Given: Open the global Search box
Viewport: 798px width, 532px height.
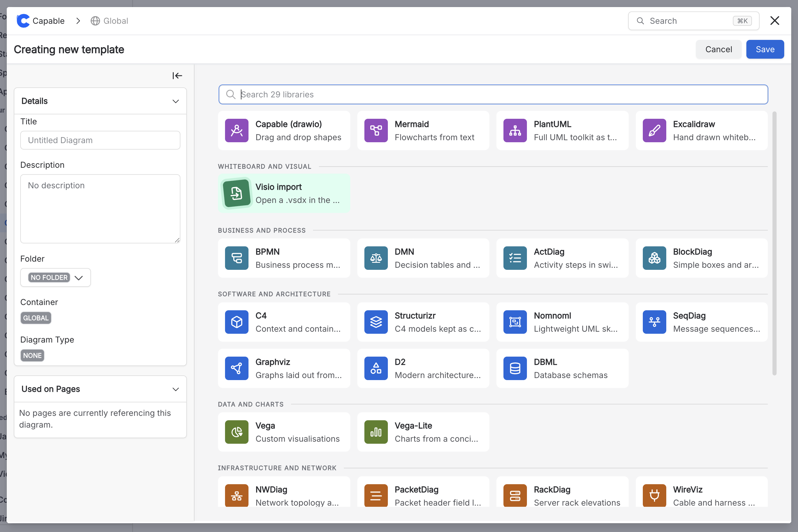Looking at the screenshot, I should 694,21.
